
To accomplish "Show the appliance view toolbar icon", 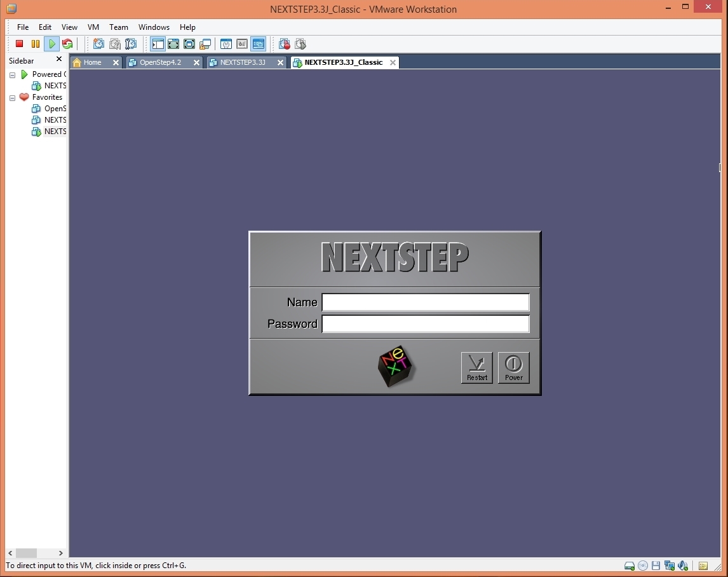I will (242, 44).
